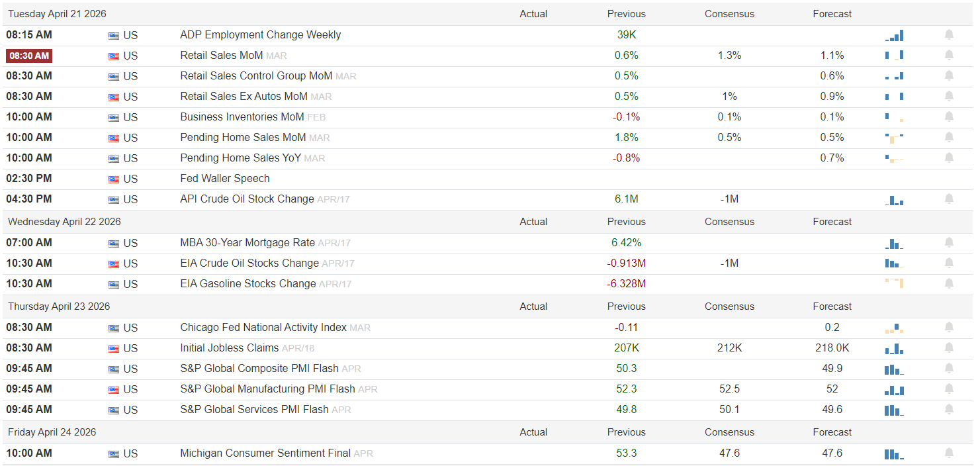Image resolution: width=980 pixels, height=466 pixels.
Task: Set alert bell for Chicago Fed National Activity Index
Action: click(949, 327)
